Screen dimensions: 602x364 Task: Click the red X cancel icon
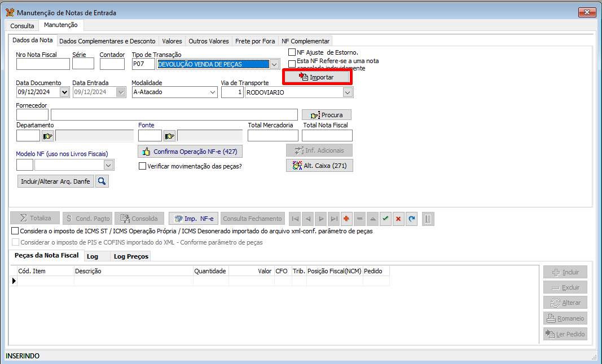tap(398, 219)
